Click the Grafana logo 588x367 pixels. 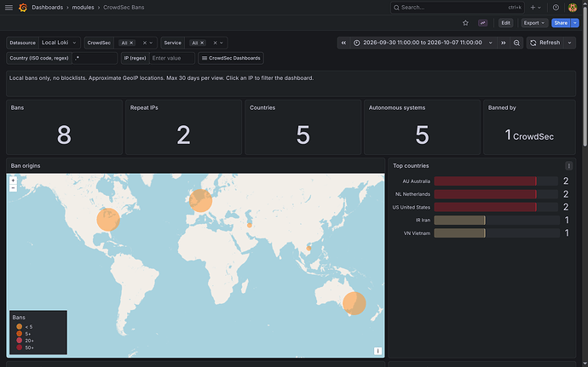click(x=23, y=8)
